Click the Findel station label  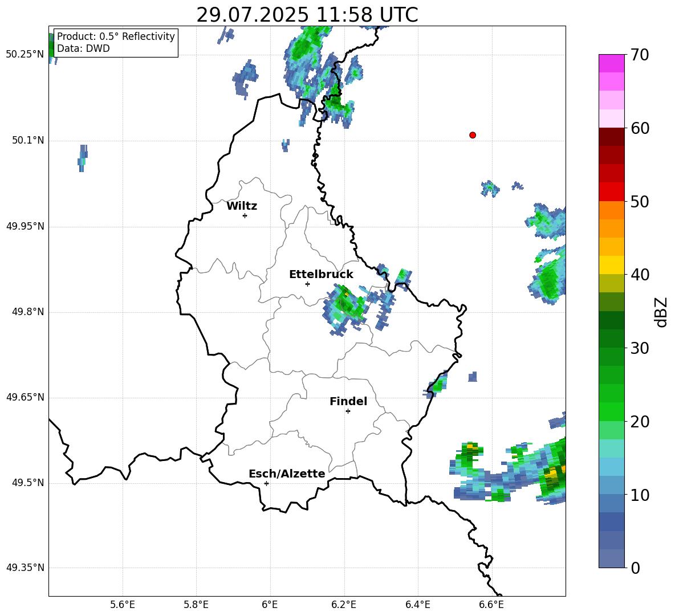click(348, 401)
